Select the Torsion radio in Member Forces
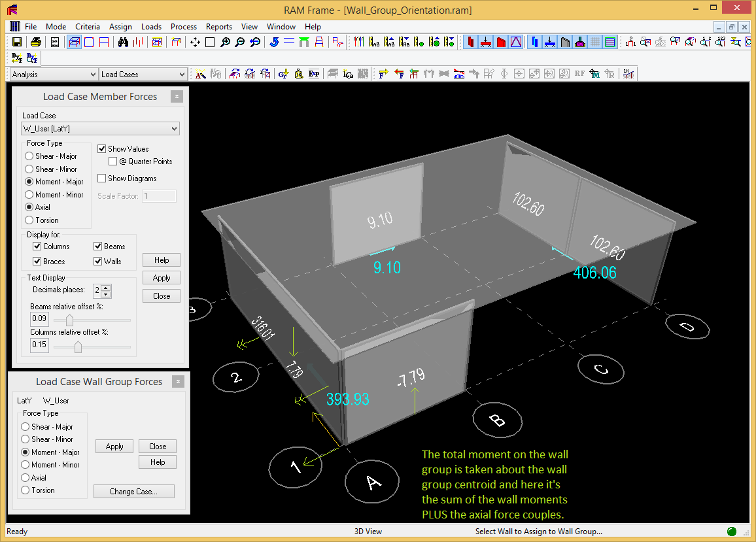 click(29, 220)
